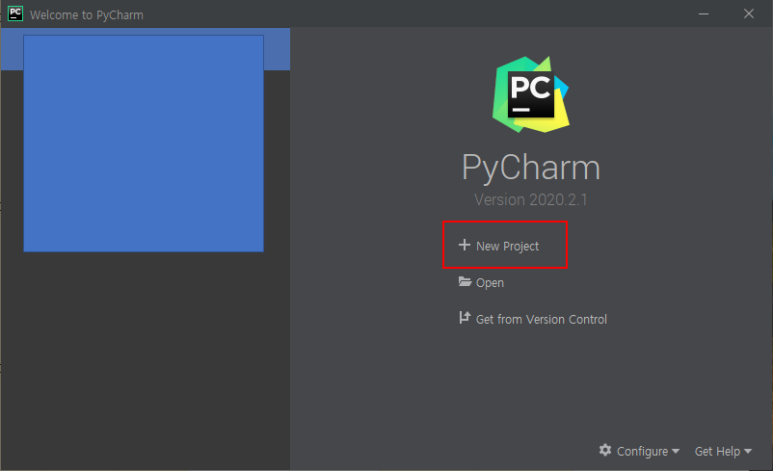The width and height of the screenshot is (773, 471).
Task: Click the PyCharm title bar app icon
Action: (x=15, y=14)
